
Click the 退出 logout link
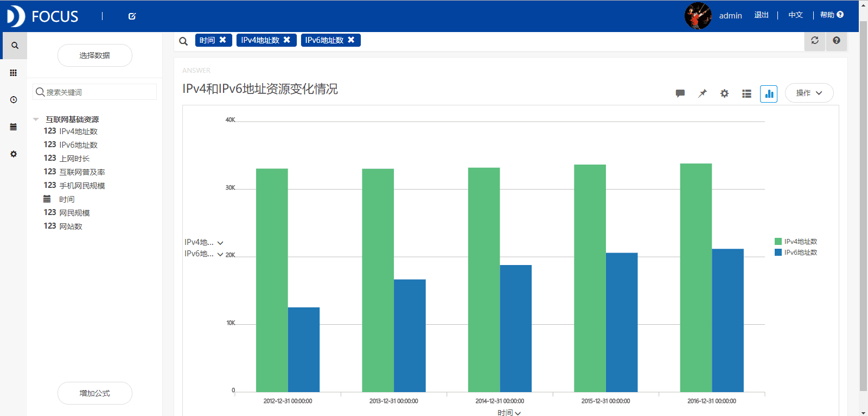coord(761,15)
